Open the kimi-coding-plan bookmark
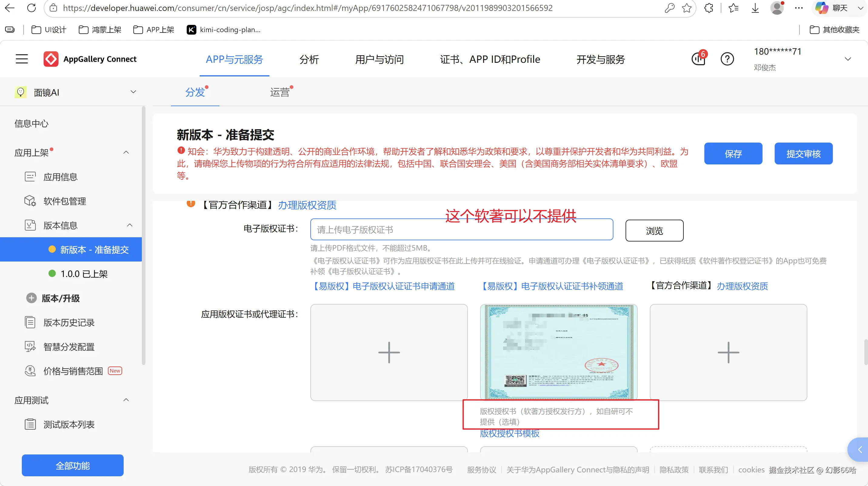 224,30
